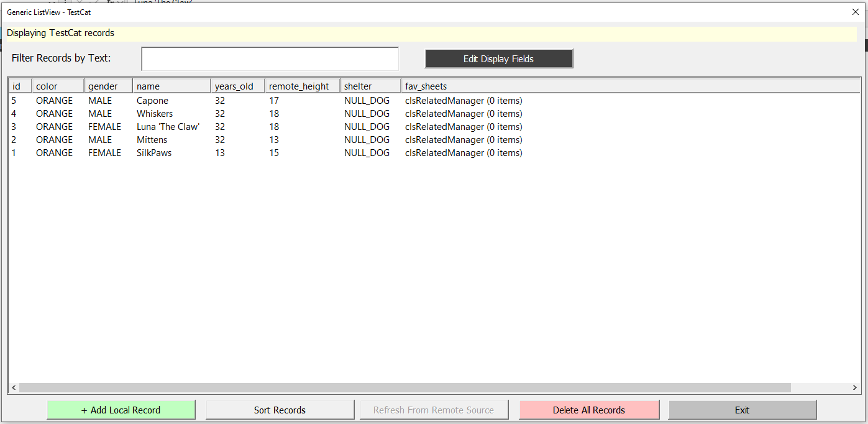Viewport: 868px width, 424px height.
Task: Click the remote_height column header
Action: (303, 86)
